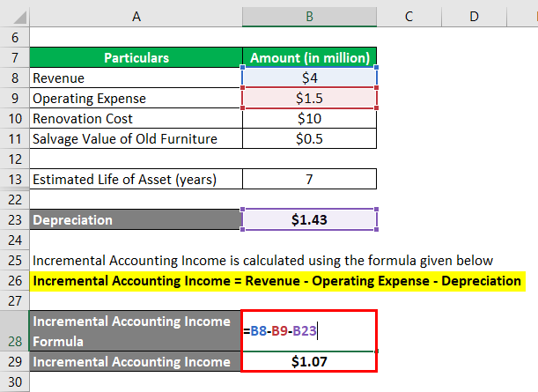Select row 11 header
The width and height of the screenshot is (538, 392).
[15, 138]
